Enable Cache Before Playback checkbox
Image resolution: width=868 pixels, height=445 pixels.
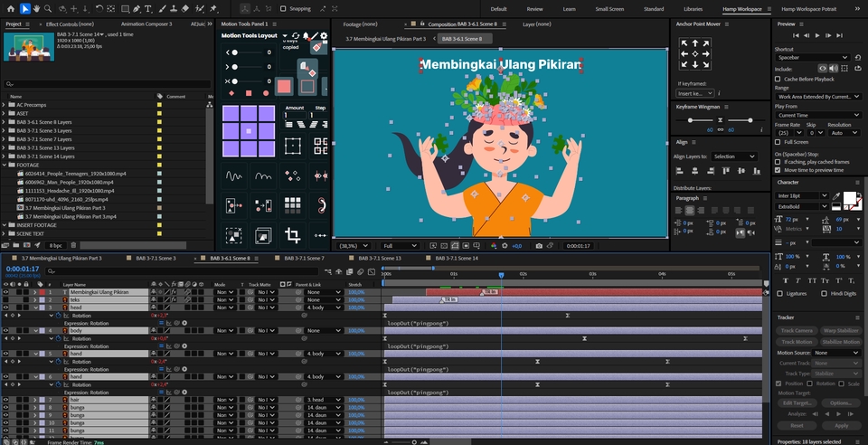(x=778, y=80)
